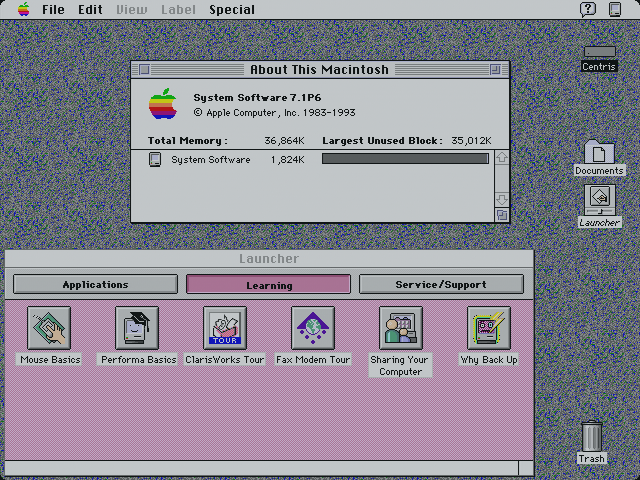Start the Fax Modem Tour icon
Viewport: 640px width, 480px height.
[x=313, y=328]
